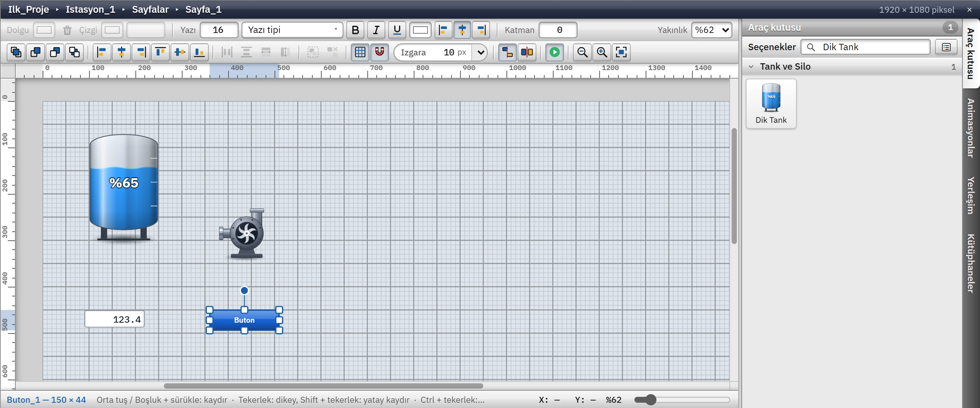
Task: Open the Izgara grid size dropdown arrow
Action: click(x=480, y=52)
